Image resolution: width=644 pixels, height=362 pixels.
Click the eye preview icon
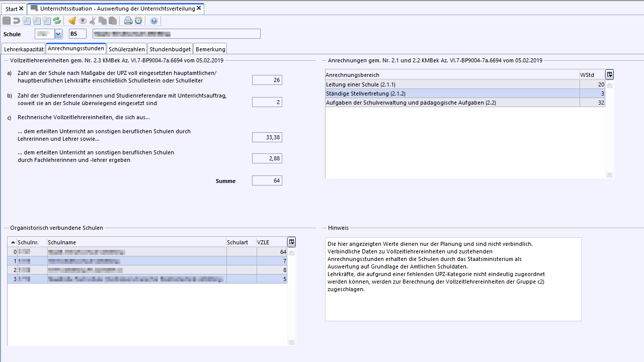click(x=83, y=21)
